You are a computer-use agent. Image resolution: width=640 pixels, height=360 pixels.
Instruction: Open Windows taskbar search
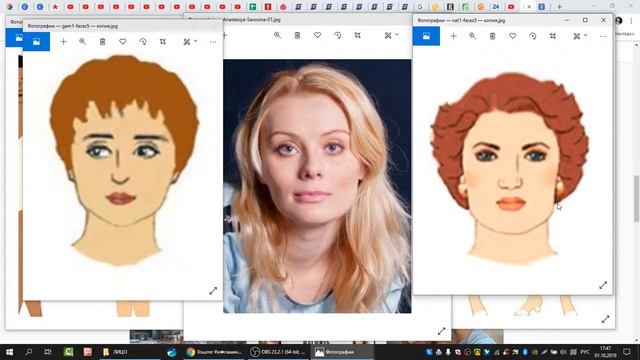29,351
